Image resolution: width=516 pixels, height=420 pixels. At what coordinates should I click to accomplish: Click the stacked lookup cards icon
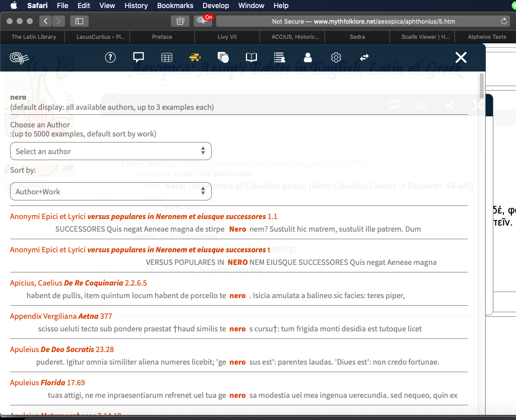(x=223, y=57)
